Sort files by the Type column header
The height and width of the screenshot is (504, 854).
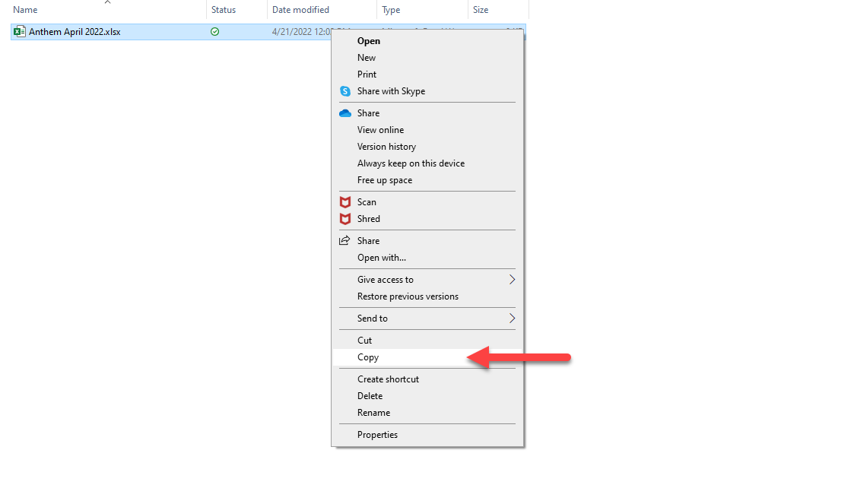391,10
